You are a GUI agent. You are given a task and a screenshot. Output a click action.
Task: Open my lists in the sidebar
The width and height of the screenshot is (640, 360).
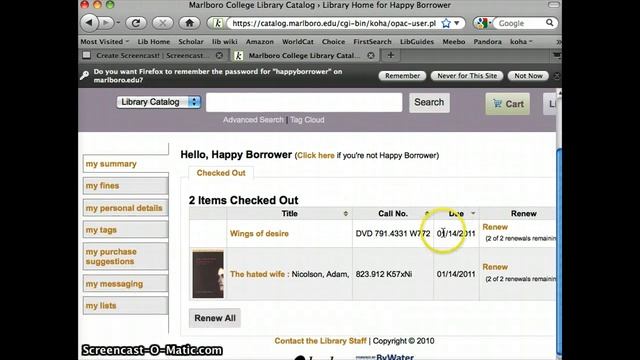tap(126, 306)
